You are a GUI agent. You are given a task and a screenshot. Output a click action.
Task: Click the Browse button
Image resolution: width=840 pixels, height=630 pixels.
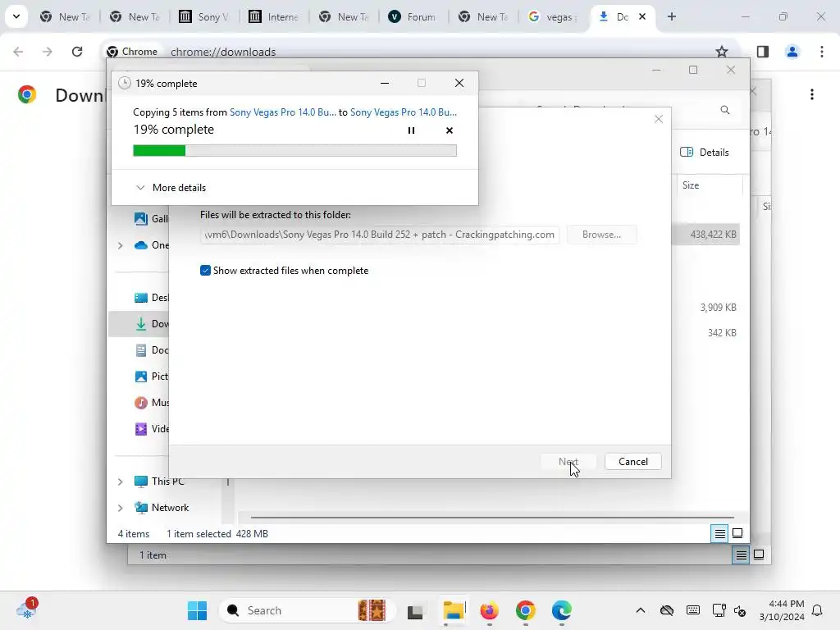pos(601,235)
